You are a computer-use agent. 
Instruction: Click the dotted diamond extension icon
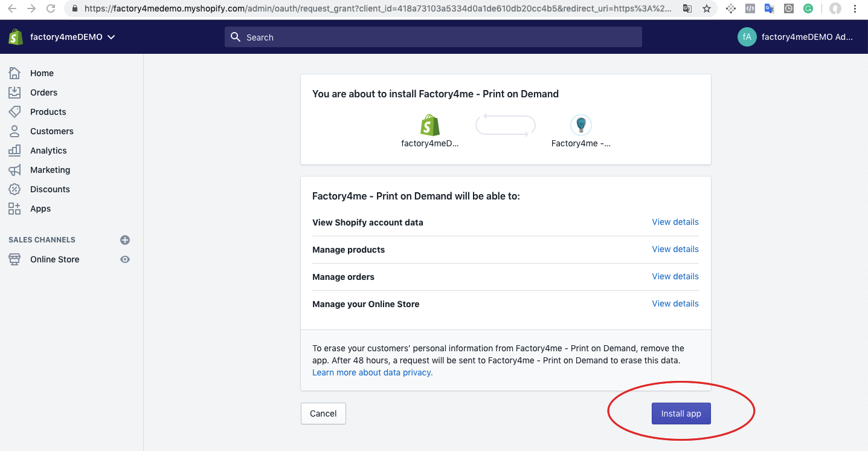click(731, 8)
